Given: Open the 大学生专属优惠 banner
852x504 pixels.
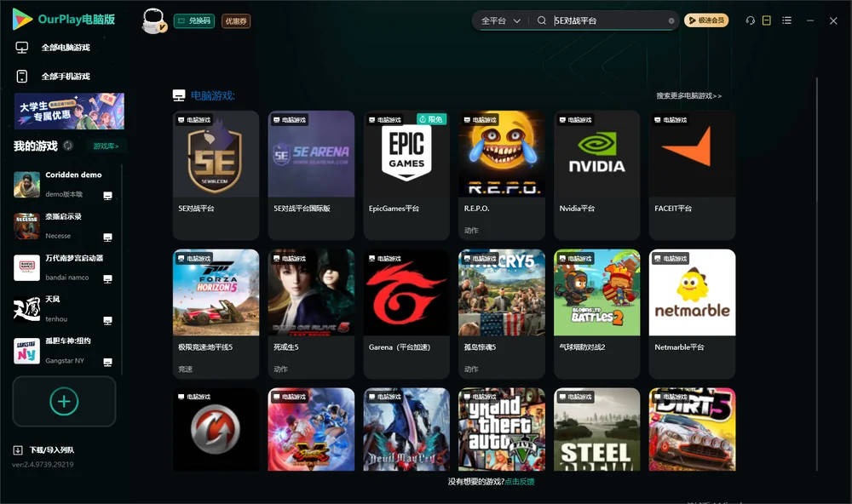Looking at the screenshot, I should click(69, 111).
